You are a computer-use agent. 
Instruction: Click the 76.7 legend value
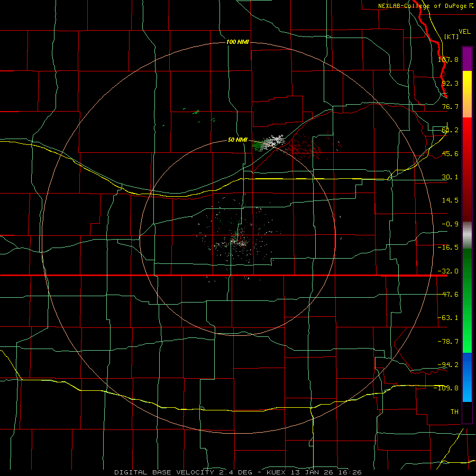[450, 106]
